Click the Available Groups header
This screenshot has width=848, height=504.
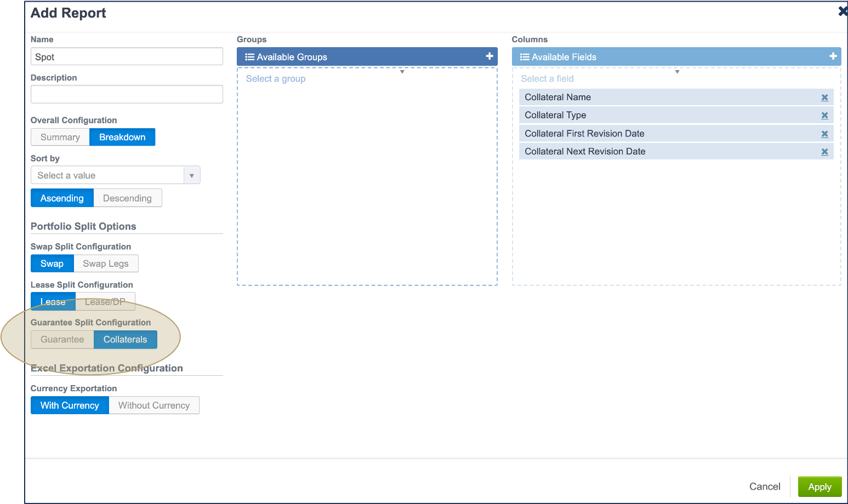[x=367, y=56]
